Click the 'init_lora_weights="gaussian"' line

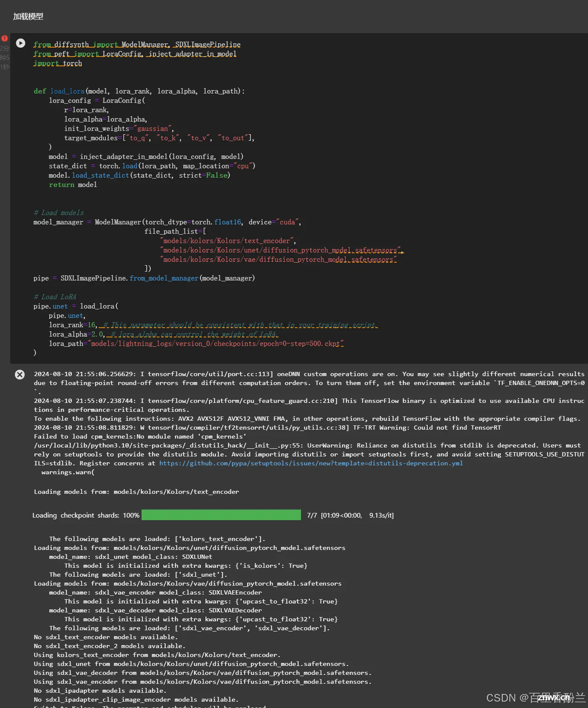(119, 129)
